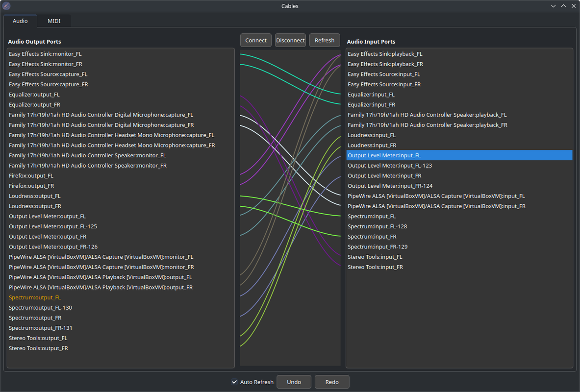Select Loudness:input_FR port
This screenshot has width=580, height=392.
(459, 146)
